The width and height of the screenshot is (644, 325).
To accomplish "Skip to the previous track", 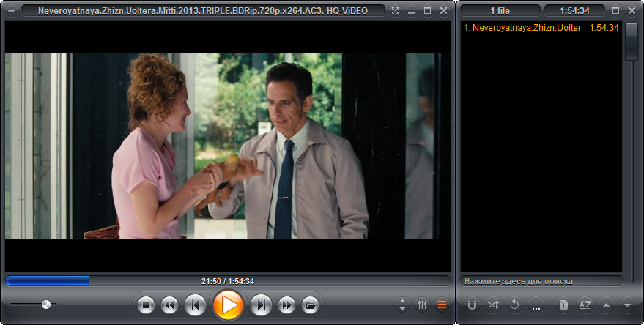I will click(x=195, y=305).
